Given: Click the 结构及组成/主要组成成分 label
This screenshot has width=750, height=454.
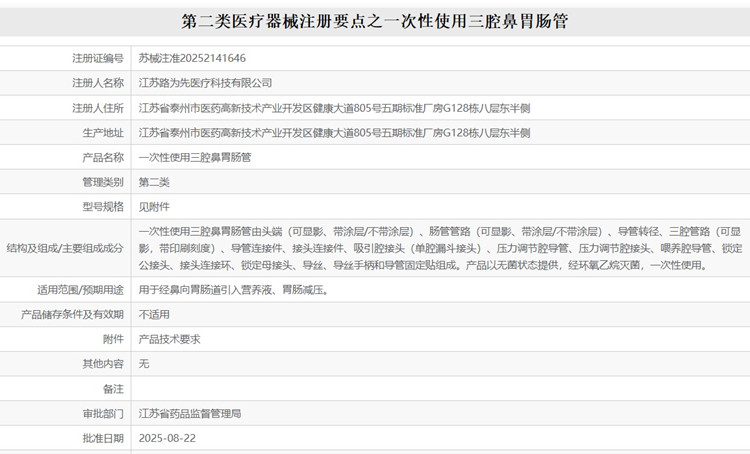Looking at the screenshot, I should pos(65,248).
